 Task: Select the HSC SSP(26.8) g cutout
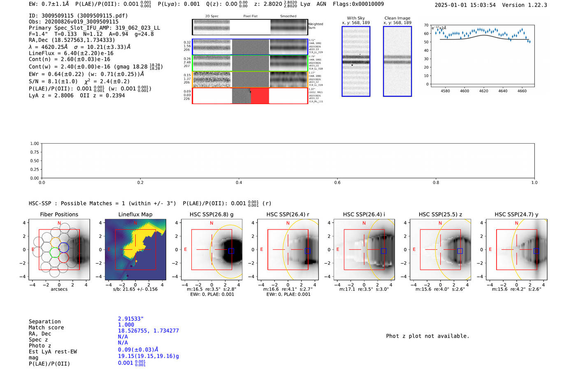pyautogui.click(x=211, y=250)
